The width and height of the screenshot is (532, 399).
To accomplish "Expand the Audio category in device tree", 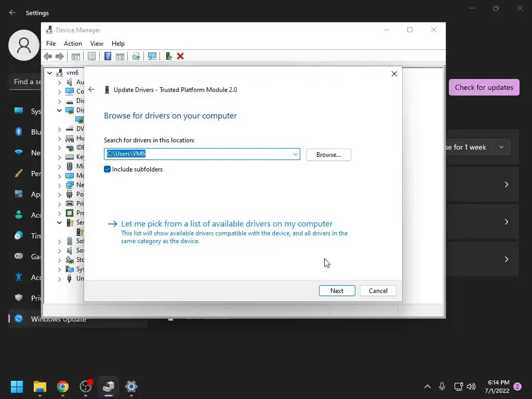I will pos(59,82).
